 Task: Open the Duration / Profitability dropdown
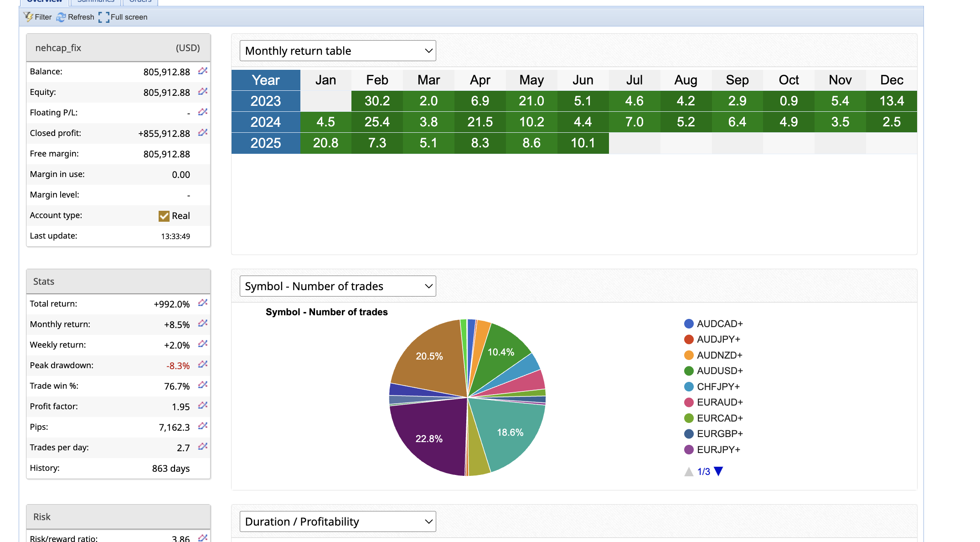tap(338, 521)
